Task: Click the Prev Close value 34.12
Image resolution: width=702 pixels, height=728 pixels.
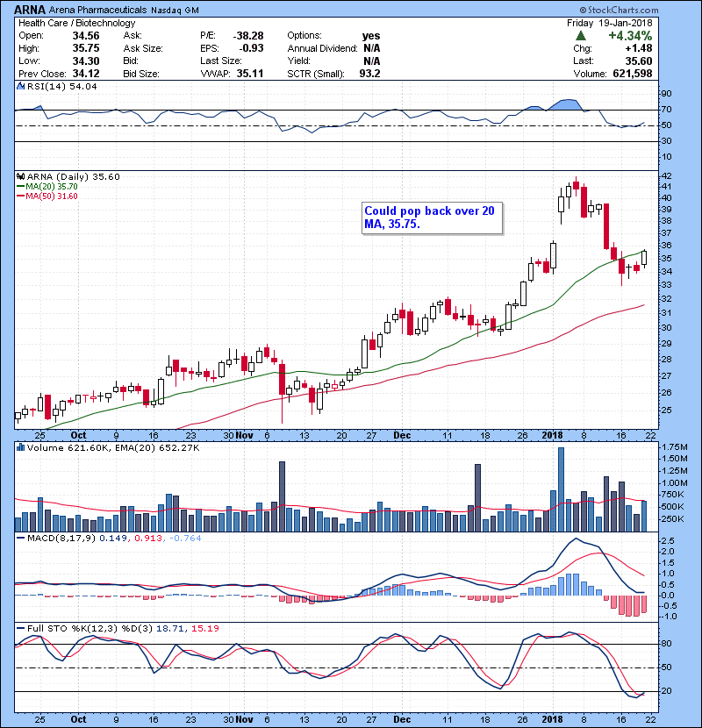Action: click(x=86, y=74)
